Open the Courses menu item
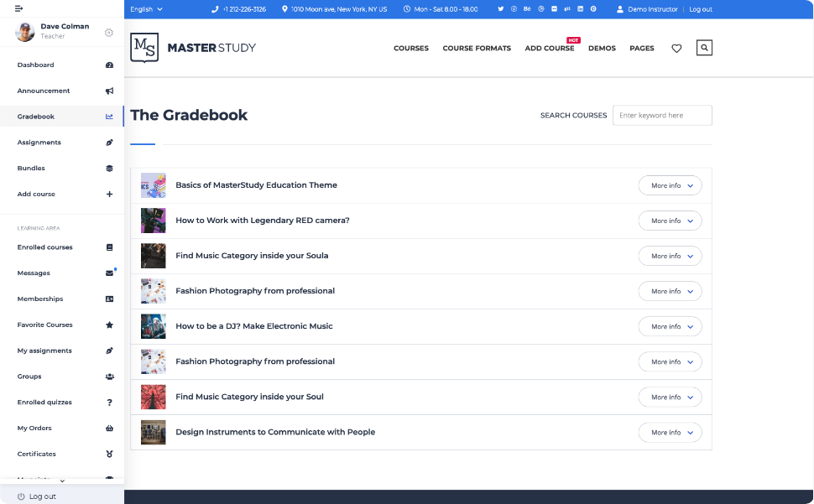 pyautogui.click(x=411, y=49)
